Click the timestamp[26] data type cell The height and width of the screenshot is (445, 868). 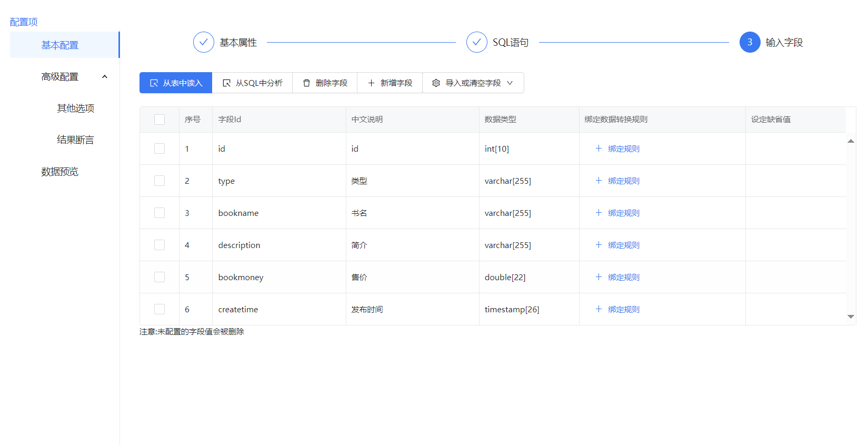(529, 309)
